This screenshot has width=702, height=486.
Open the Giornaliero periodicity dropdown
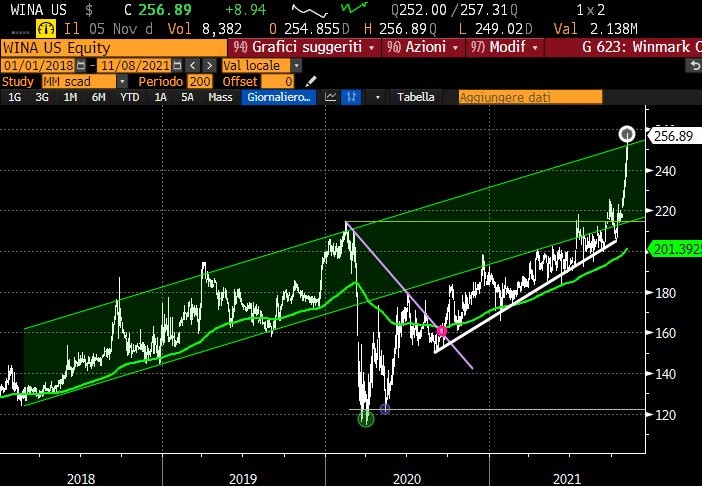click(278, 97)
